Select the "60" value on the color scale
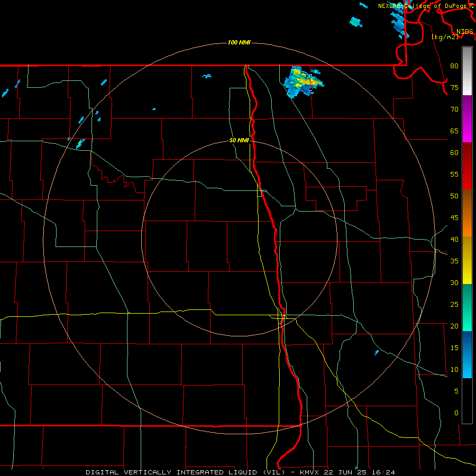476x476 pixels. coord(454,153)
